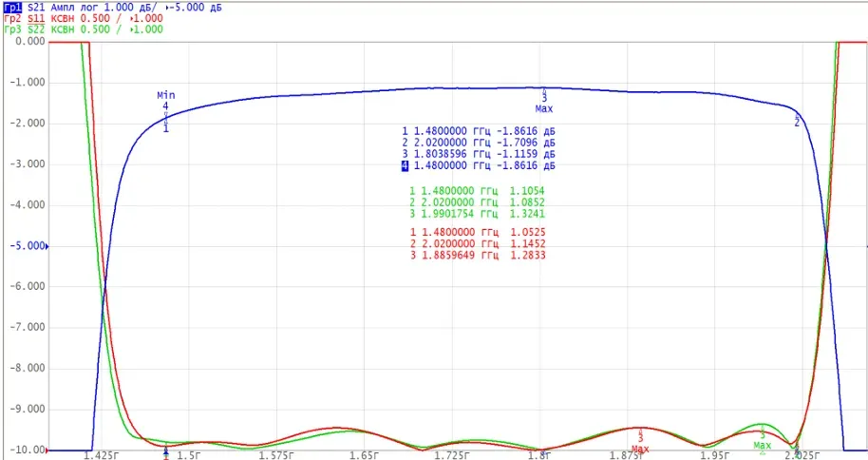Select blue marker 3 labeled Max on the S21 curve
Image resolution: width=868 pixels, height=460 pixels.
tap(544, 99)
